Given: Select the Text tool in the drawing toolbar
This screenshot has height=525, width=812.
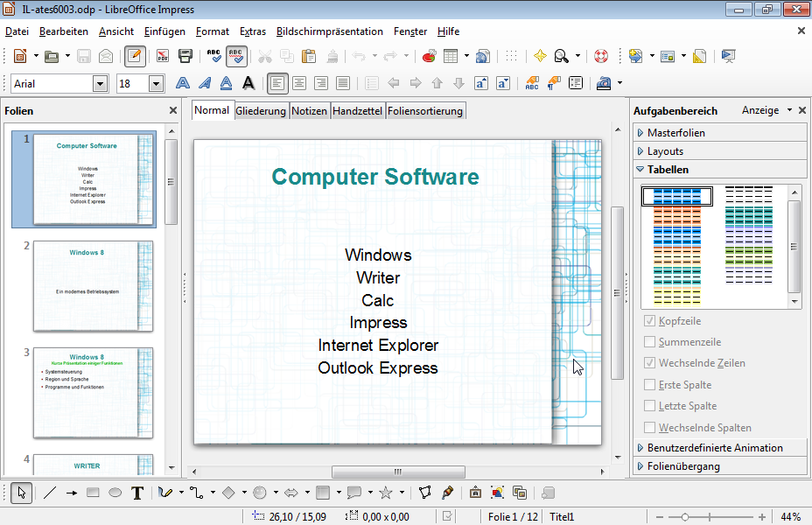Looking at the screenshot, I should click(136, 492).
